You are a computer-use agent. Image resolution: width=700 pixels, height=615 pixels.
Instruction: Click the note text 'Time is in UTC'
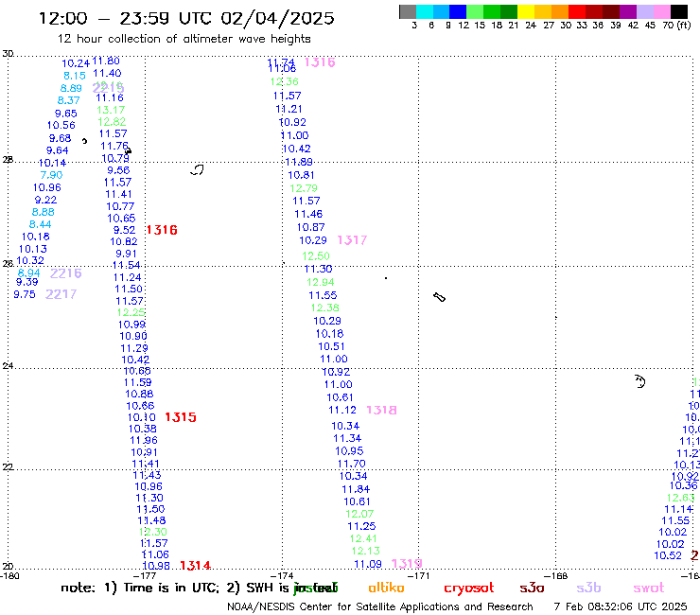171,588
